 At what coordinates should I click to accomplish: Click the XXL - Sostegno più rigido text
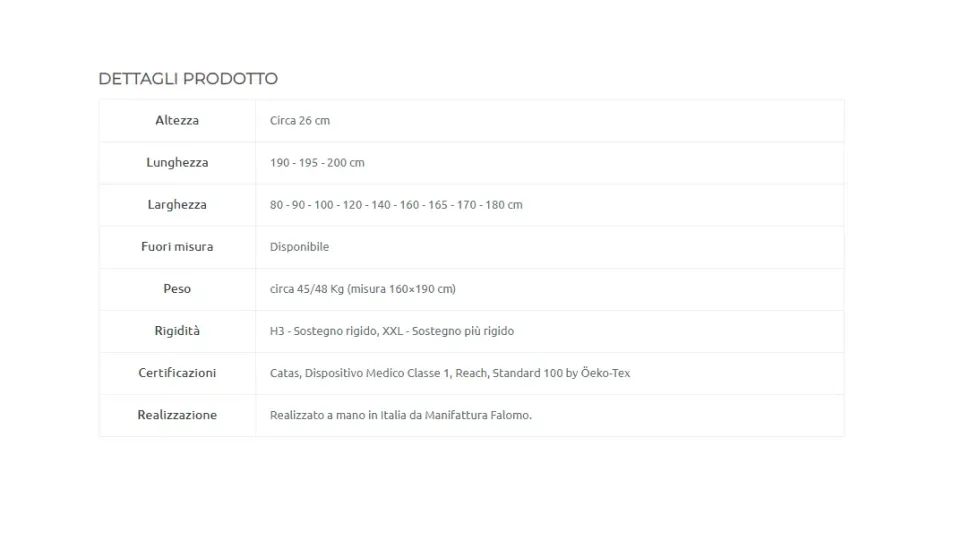[x=448, y=330]
